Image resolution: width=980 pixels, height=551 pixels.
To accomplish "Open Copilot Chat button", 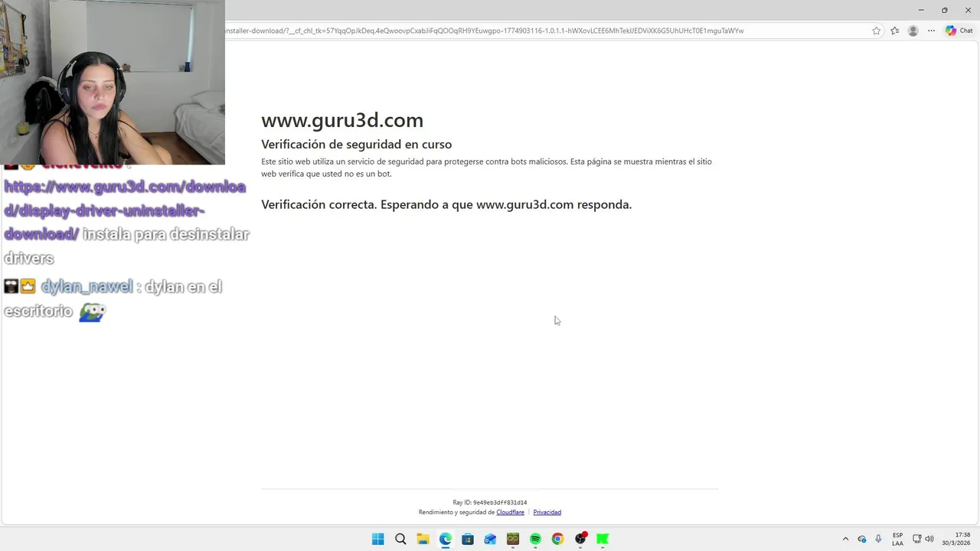I will (959, 31).
